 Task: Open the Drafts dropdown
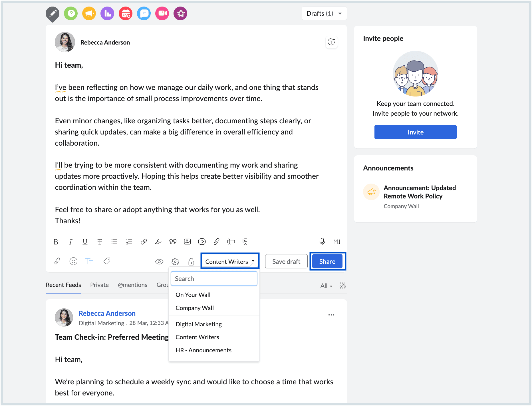click(324, 13)
